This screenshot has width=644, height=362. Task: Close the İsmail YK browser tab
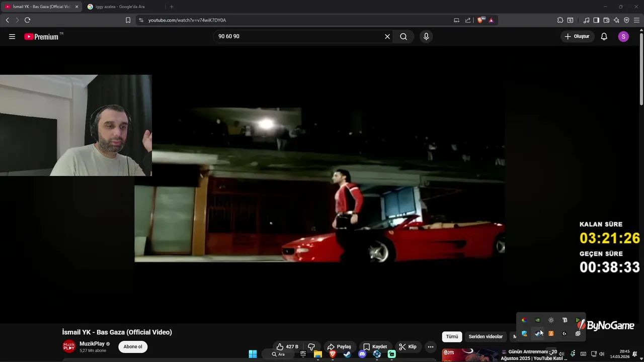pos(77,7)
